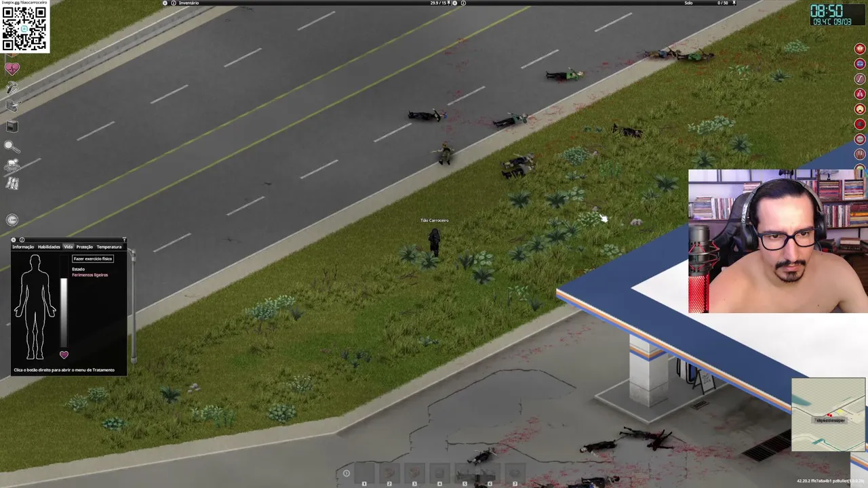Click the body outline figure in the health panel
The image size is (868, 488).
[x=35, y=307]
